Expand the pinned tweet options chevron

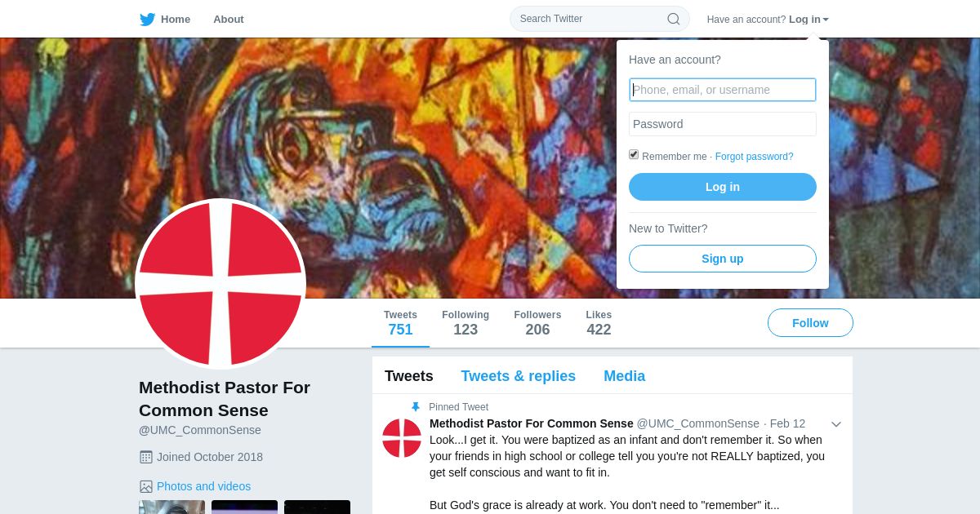coord(836,424)
